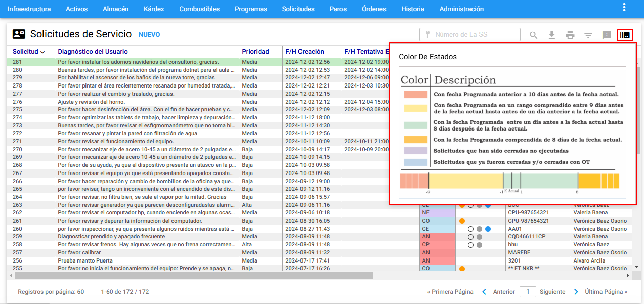Click the print icon
The width and height of the screenshot is (644, 304).
570,35
